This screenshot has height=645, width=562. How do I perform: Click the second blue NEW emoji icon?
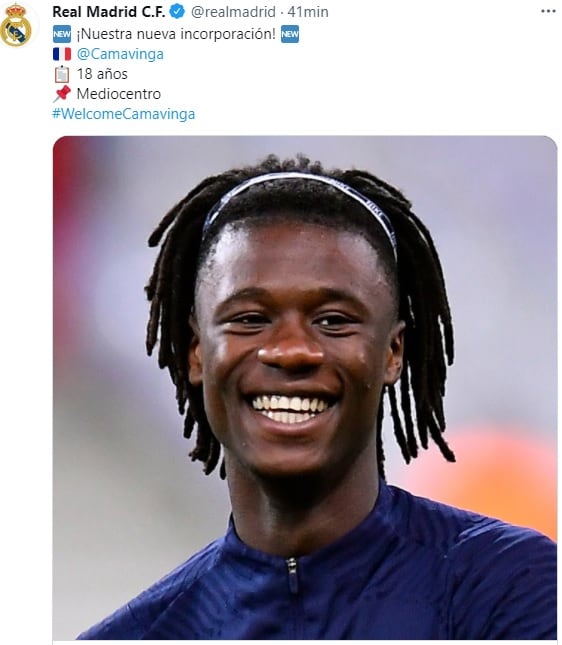point(290,34)
